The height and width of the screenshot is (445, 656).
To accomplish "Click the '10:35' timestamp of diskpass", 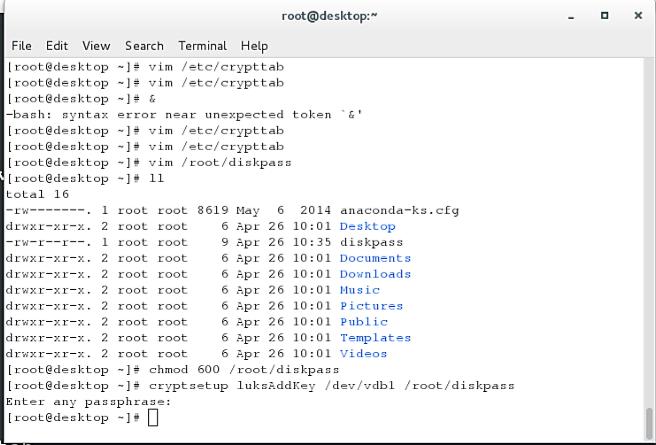I will pos(312,242).
